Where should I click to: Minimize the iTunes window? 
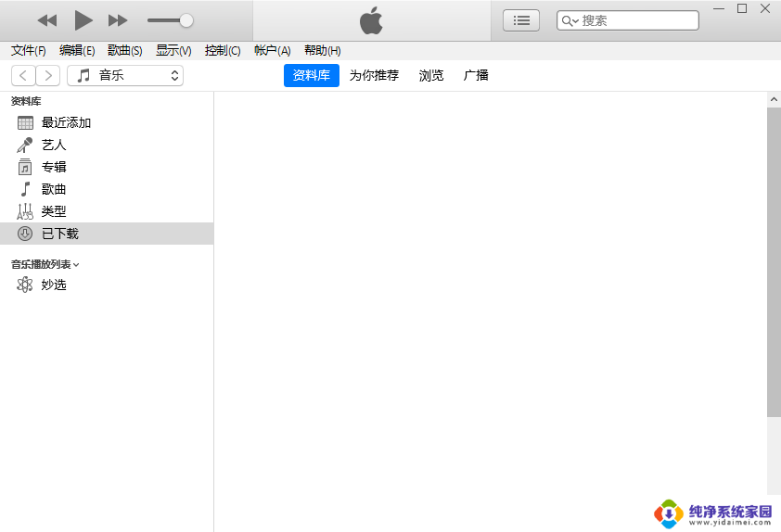click(x=719, y=8)
